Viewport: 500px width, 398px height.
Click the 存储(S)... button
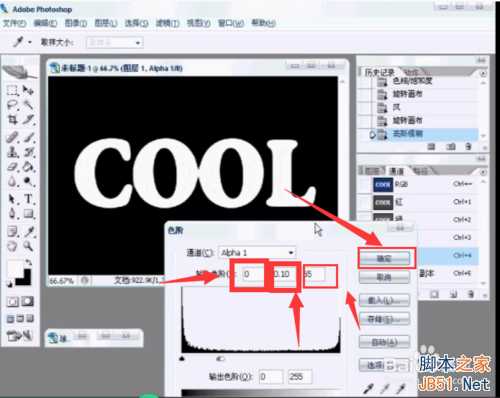tap(384, 319)
